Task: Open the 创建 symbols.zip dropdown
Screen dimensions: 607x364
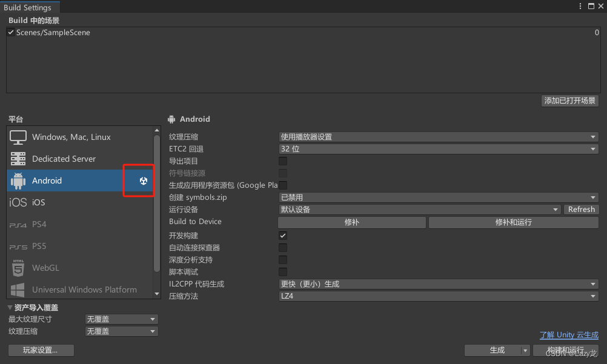Action: (439, 197)
